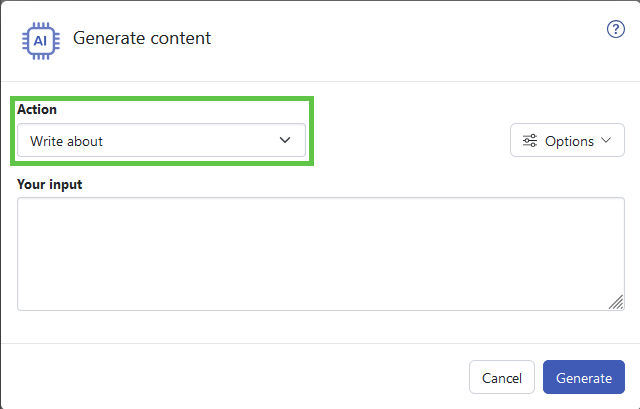Image resolution: width=640 pixels, height=409 pixels.
Task: Click the blue Generate button
Action: coord(584,377)
